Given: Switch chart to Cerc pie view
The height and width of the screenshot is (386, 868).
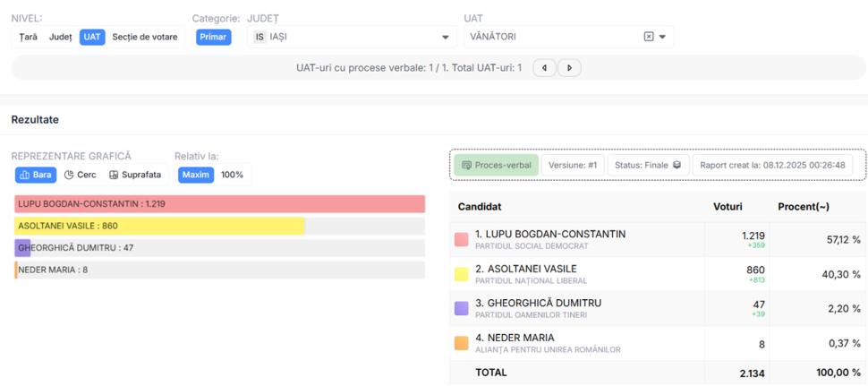Looking at the screenshot, I should [81, 175].
